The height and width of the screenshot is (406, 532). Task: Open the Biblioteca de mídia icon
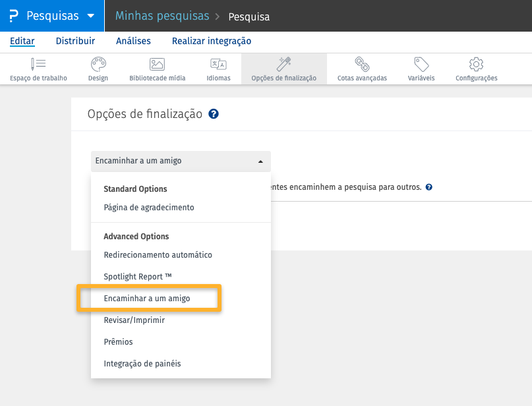tap(157, 65)
